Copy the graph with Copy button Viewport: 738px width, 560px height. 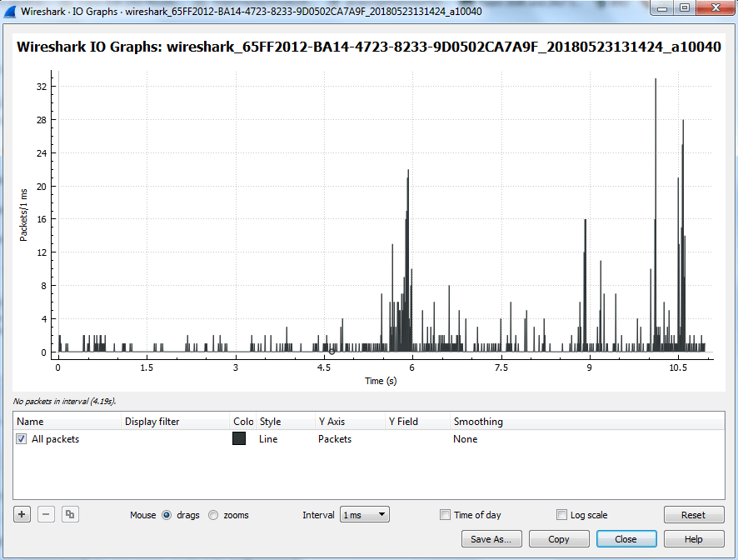559,539
